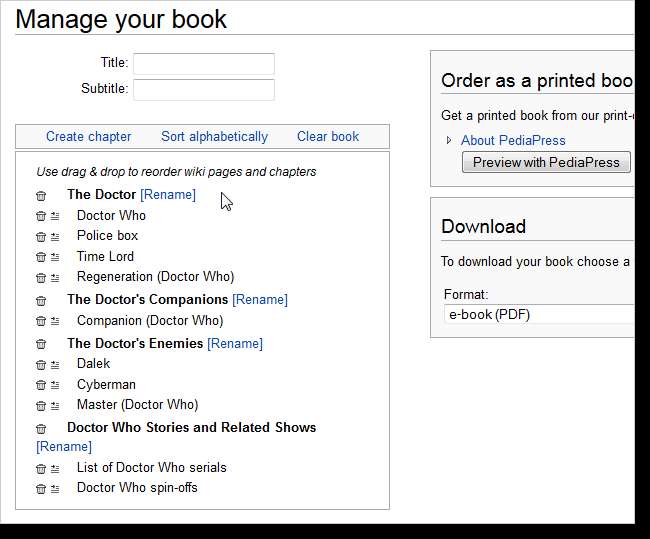Click into the Subtitle input box

coord(204,90)
